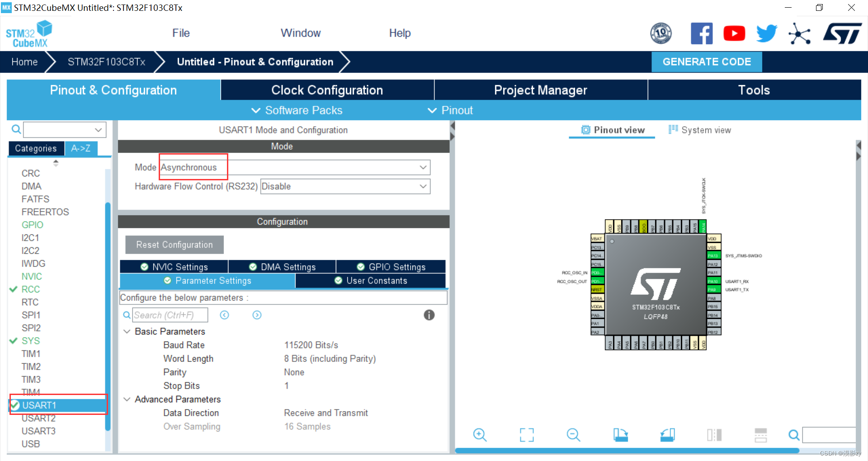Viewport: 868px width, 461px height.
Task: Open the User Constants tab
Action: [x=371, y=281]
